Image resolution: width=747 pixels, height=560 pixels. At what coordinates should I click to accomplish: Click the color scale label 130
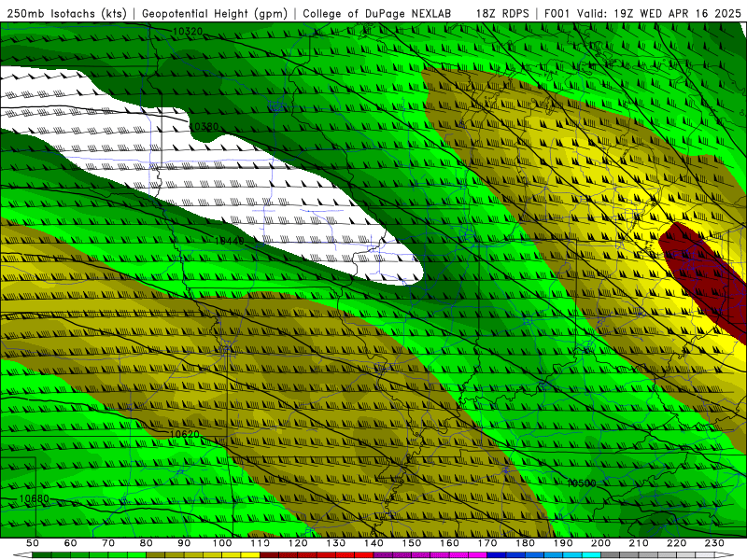coord(335,543)
